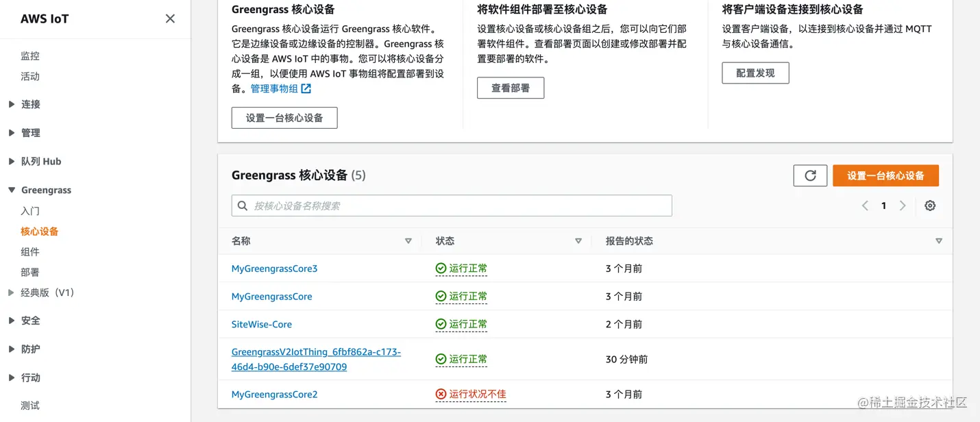Open the MyGreengrassCore3 device link

pos(275,269)
